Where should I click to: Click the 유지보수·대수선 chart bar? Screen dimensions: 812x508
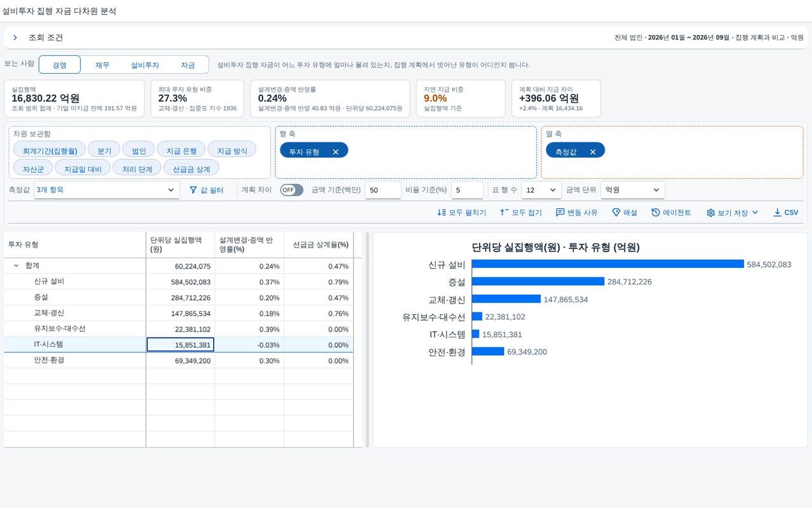coord(477,316)
